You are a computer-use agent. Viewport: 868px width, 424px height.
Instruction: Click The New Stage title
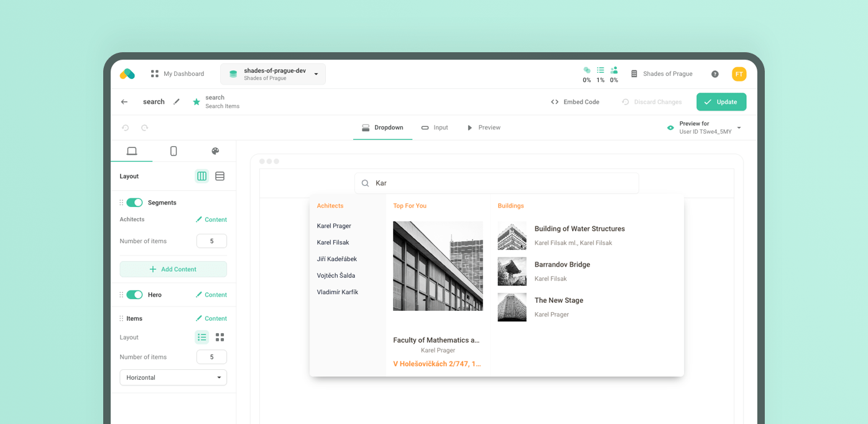click(559, 300)
